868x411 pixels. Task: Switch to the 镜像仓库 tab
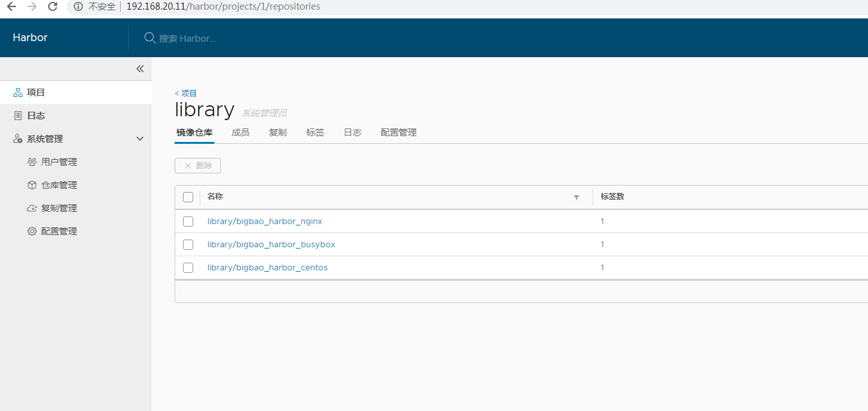[195, 132]
